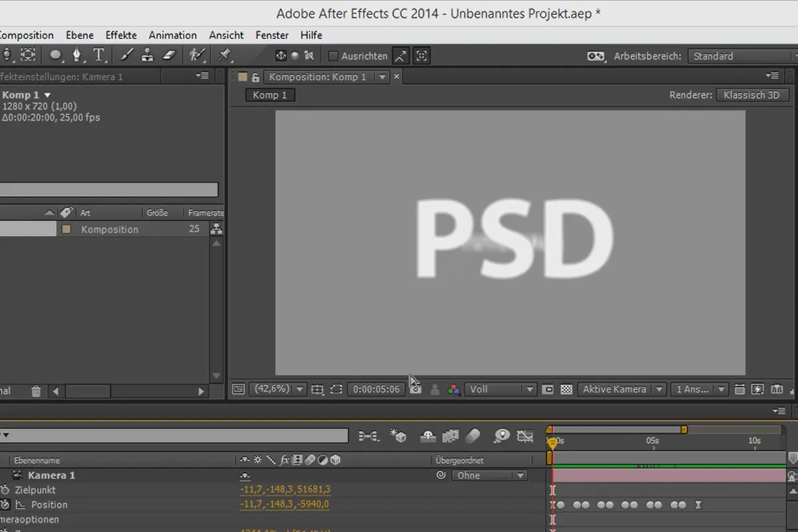The width and height of the screenshot is (798, 532).
Task: Click the Klassisch 3D renderer button
Action: pyautogui.click(x=752, y=95)
